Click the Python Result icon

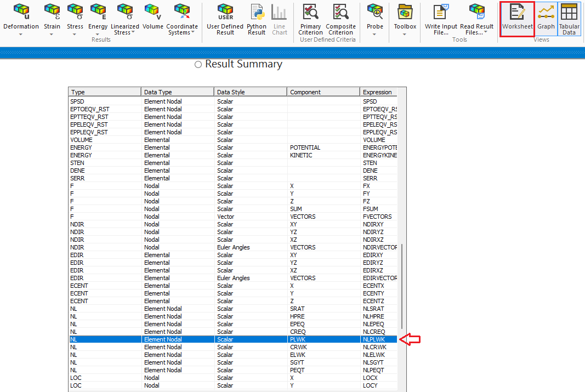click(257, 12)
